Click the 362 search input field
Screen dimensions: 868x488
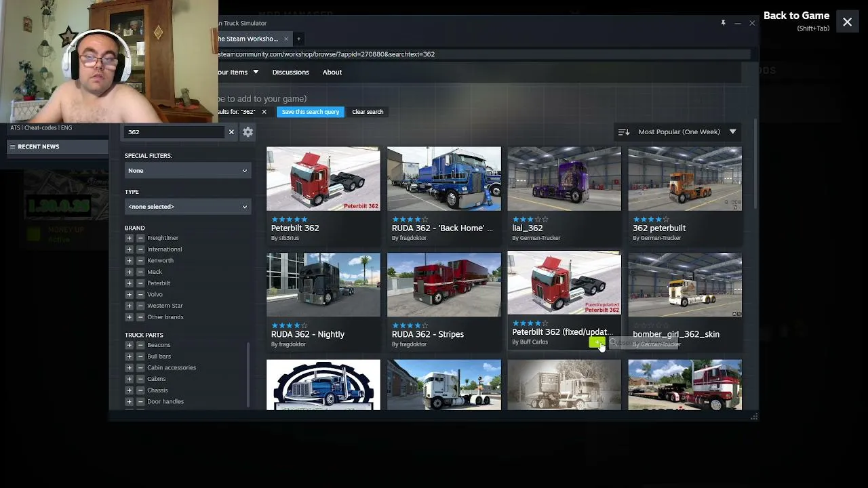click(x=175, y=132)
